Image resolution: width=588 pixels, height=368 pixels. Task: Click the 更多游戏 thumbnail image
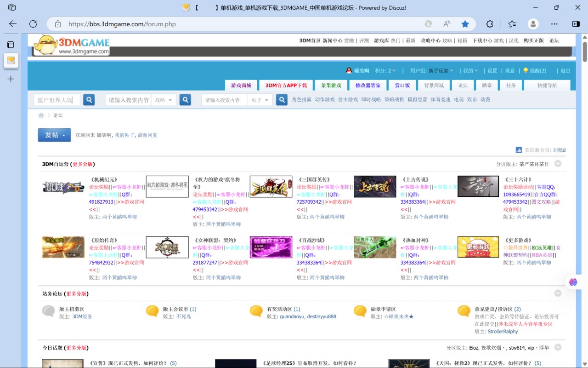click(478, 247)
